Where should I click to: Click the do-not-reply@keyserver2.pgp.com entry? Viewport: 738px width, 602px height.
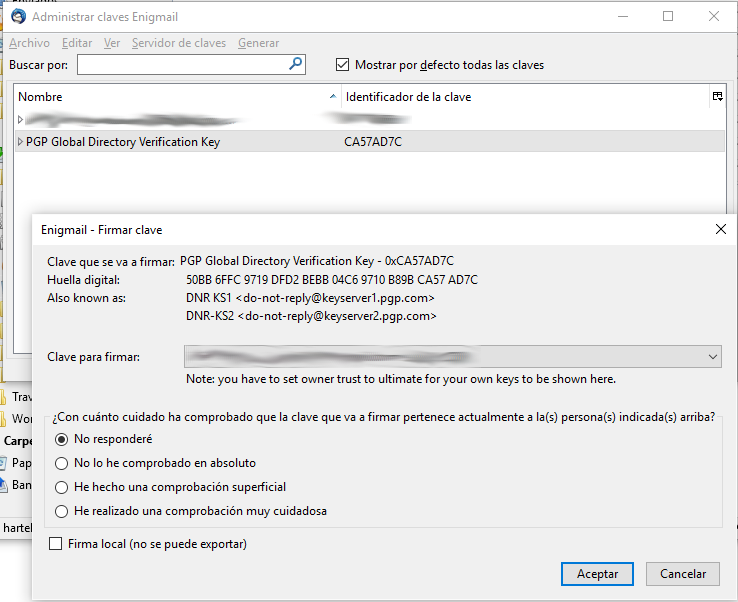point(311,316)
